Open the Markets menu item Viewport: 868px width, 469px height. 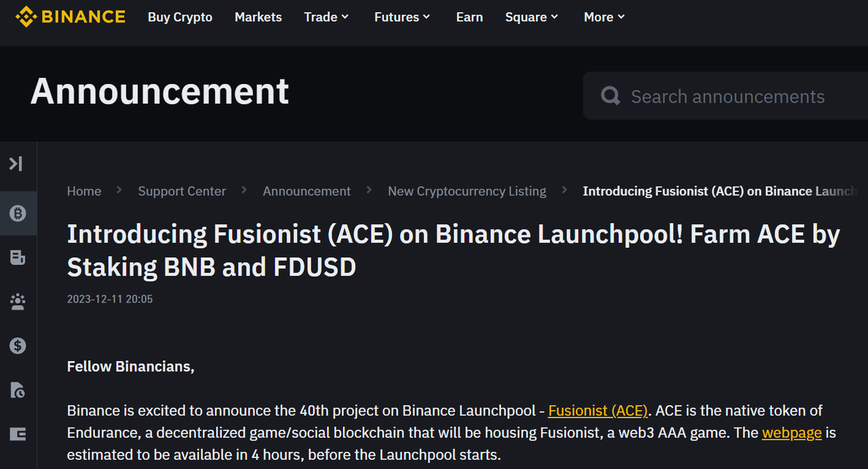(258, 17)
